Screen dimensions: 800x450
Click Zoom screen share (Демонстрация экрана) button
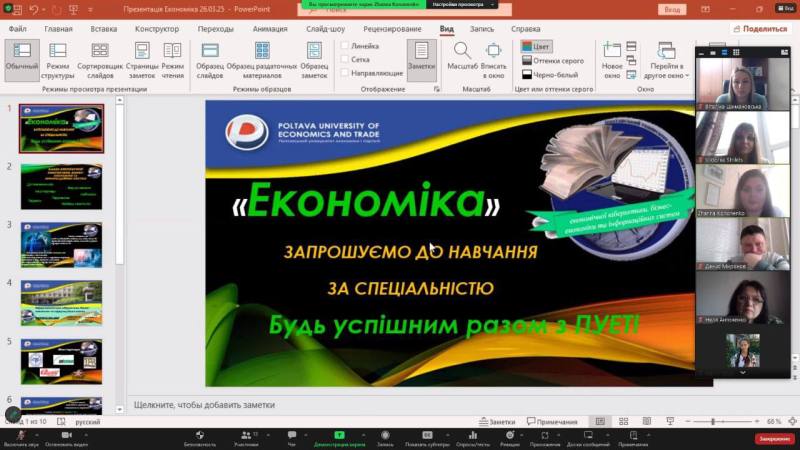click(338, 438)
